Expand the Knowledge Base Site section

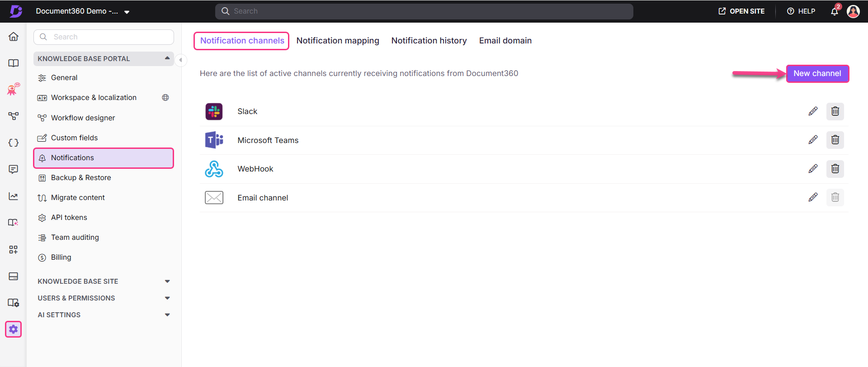(104, 281)
